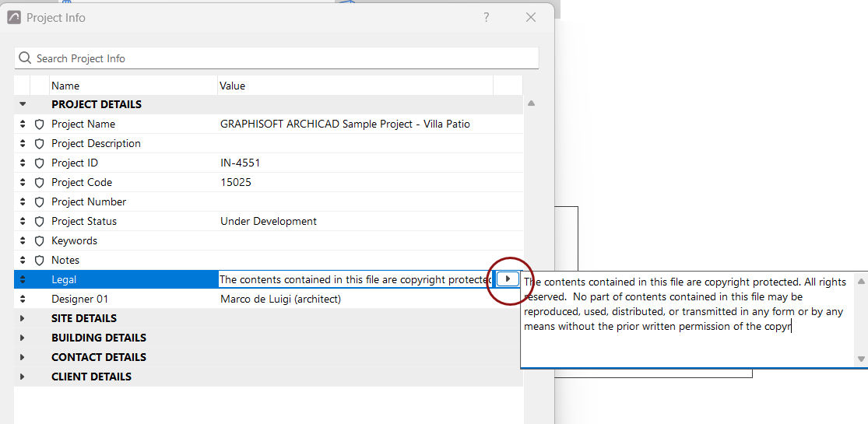Click the reorder handle for Project Number
868x424 pixels.
(x=23, y=201)
